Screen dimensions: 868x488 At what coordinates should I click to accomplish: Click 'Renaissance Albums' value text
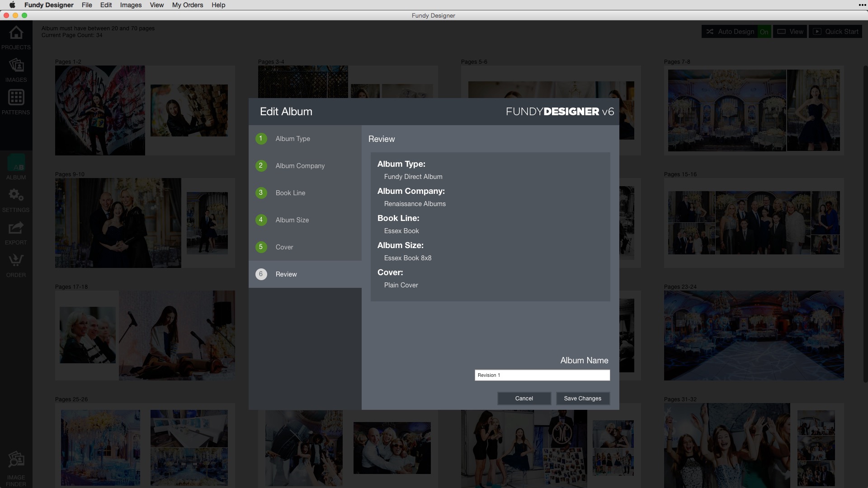(415, 204)
